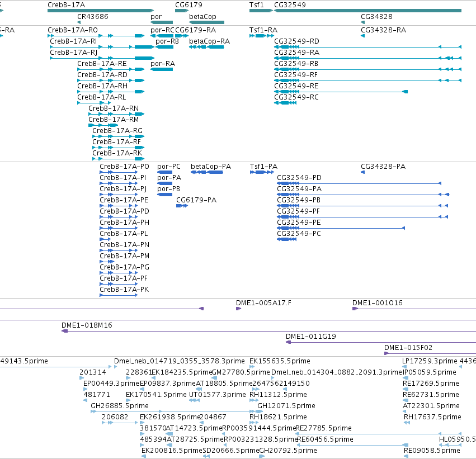Screen dimensions: 476x459
Task: Select transcript CG32549-RF
Action: [x=296, y=75]
